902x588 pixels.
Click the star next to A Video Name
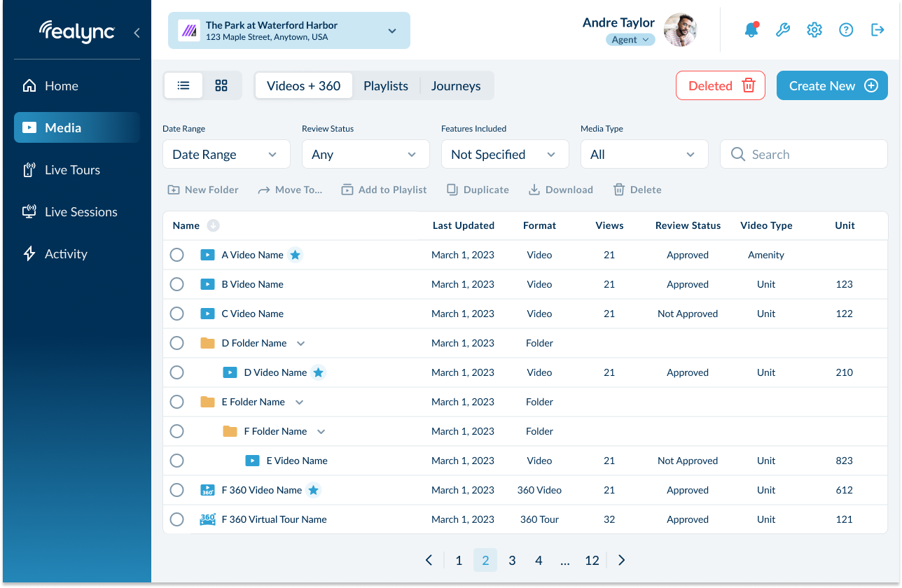(296, 255)
